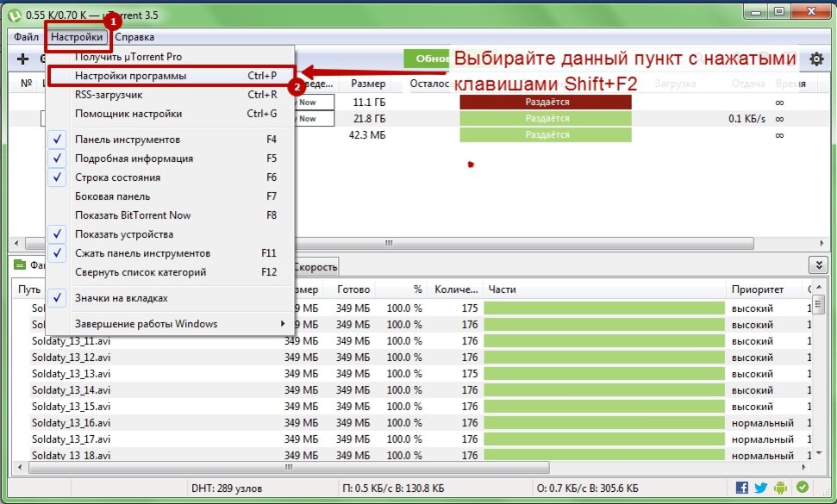This screenshot has height=504, width=837.
Task: Select file Soldaty_13_16.avi
Action: pyautogui.click(x=71, y=423)
